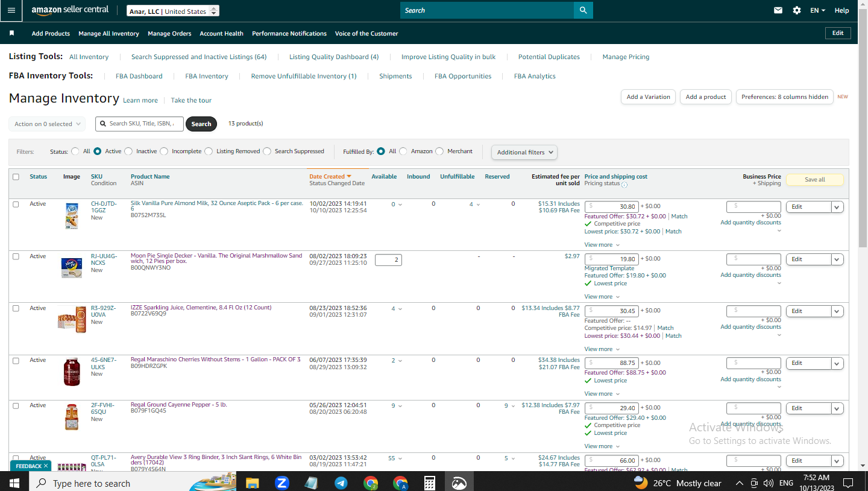Image resolution: width=868 pixels, height=491 pixels.
Task: Open Voice of the Customer
Action: click(x=366, y=34)
